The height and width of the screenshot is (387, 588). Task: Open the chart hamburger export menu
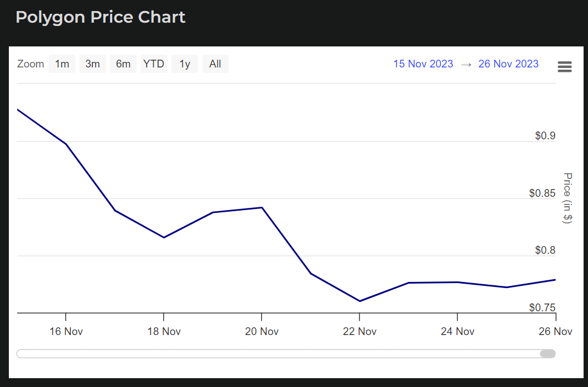tap(564, 66)
